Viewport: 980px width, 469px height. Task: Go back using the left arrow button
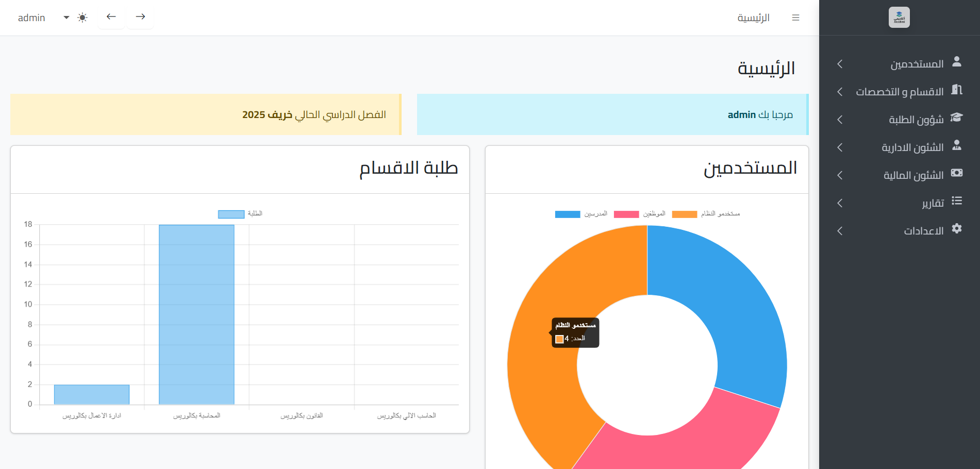pos(111,17)
